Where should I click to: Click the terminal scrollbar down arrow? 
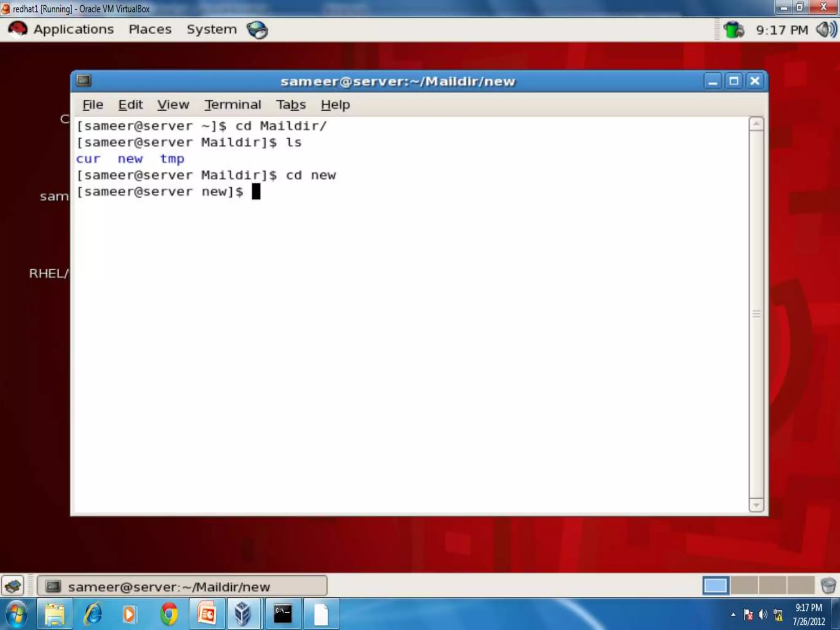tap(756, 505)
